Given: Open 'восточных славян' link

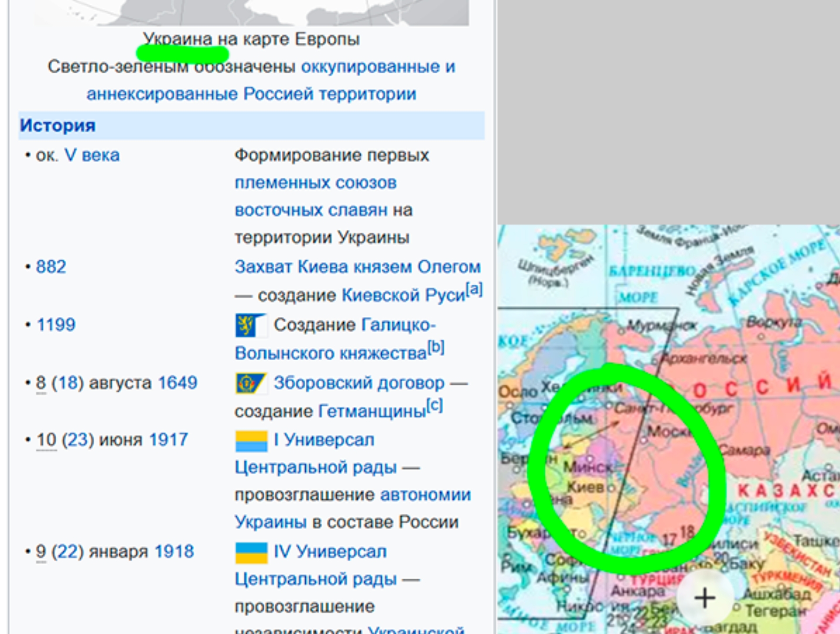Looking at the screenshot, I should (311, 210).
